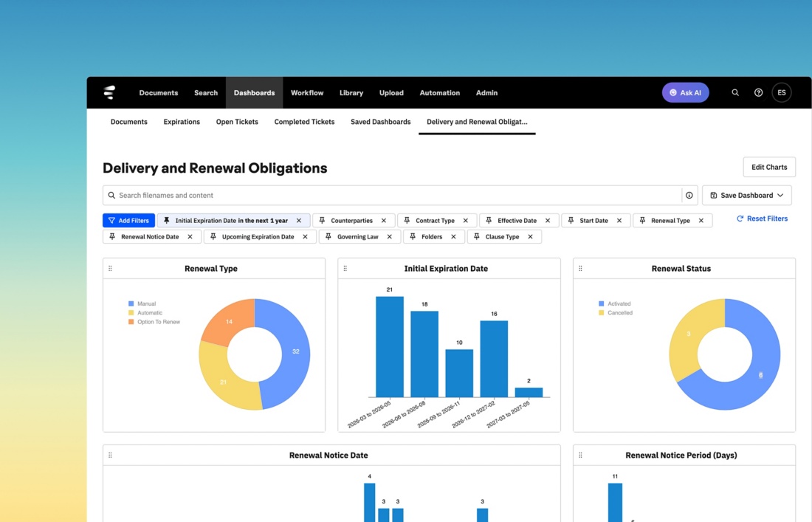Toggle Cancelled legend item in Renewal Status
Viewport: 812px width, 522px height.
619,313
